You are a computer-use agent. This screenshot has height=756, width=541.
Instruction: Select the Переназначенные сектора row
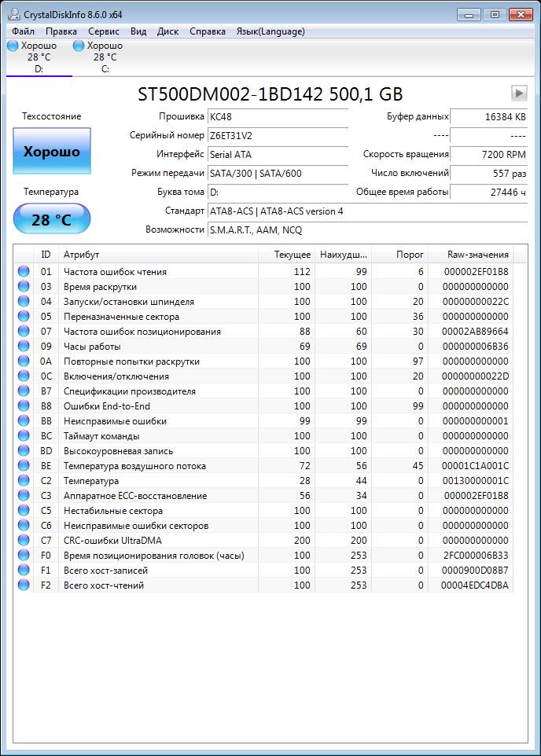[263, 316]
